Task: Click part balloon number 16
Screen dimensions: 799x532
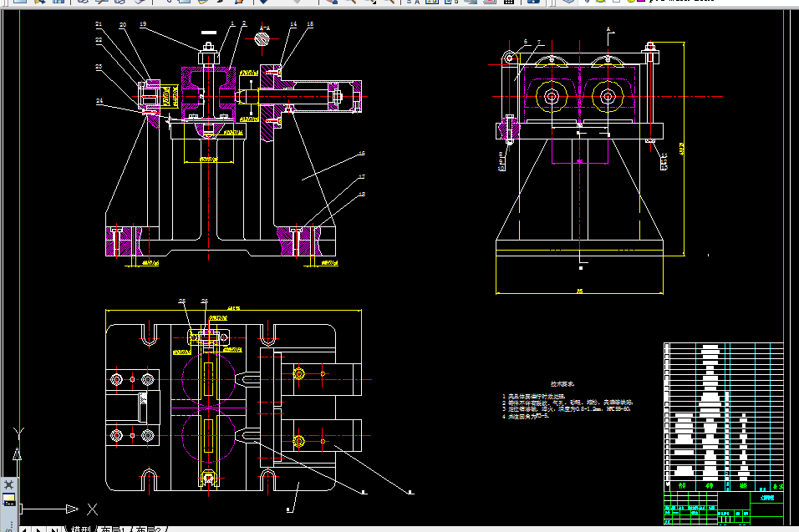Action: click(362, 153)
